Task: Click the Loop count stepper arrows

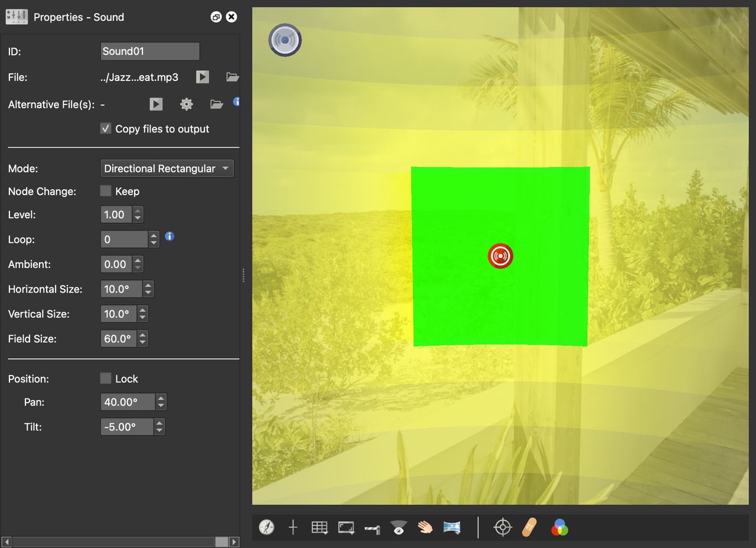Action: coord(154,239)
